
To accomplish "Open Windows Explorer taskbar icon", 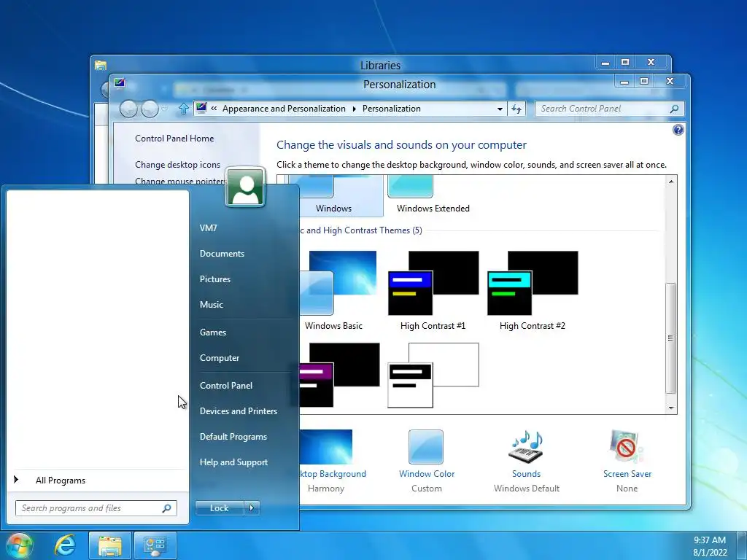I will click(x=109, y=545).
